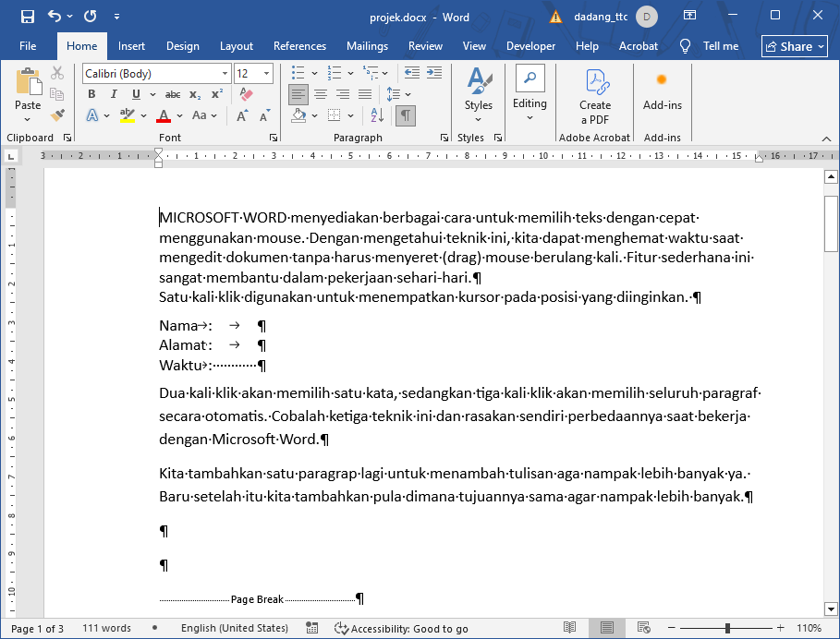Viewport: 840px width, 639px height.
Task: Open the Layout tab
Action: pos(237,46)
